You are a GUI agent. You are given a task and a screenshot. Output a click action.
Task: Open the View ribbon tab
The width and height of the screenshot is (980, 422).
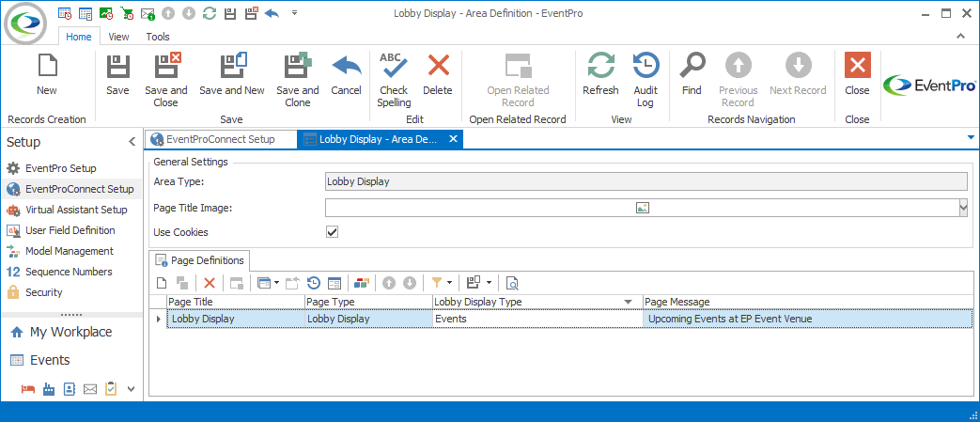coord(118,37)
